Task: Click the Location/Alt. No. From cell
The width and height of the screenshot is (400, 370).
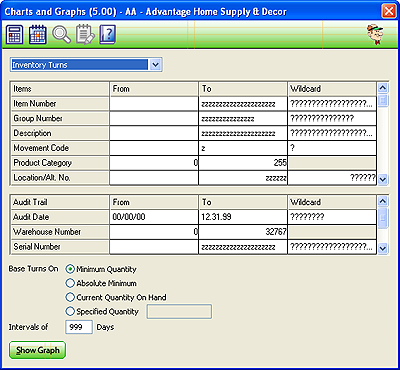Action: coord(154,178)
